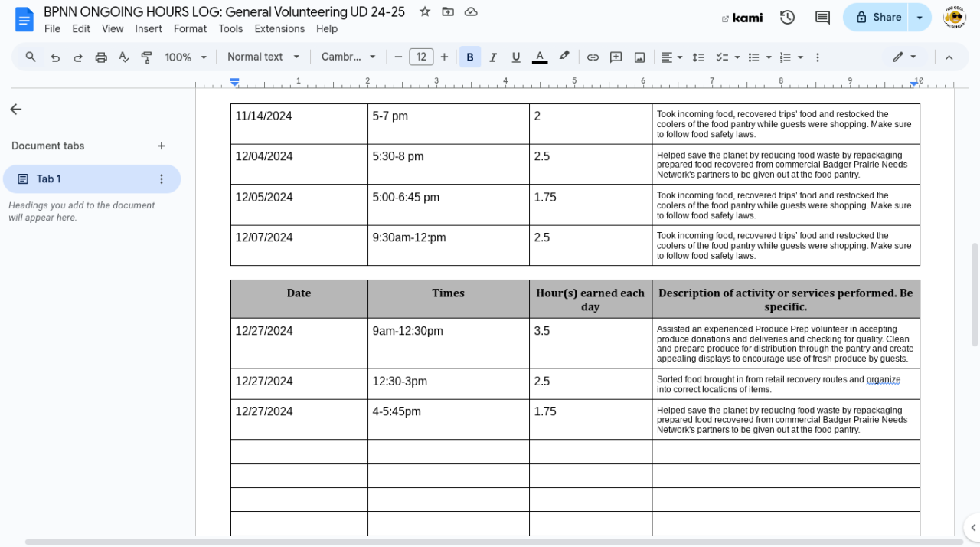Screen dimensions: 980x547
Task: Star this document
Action: [425, 11]
